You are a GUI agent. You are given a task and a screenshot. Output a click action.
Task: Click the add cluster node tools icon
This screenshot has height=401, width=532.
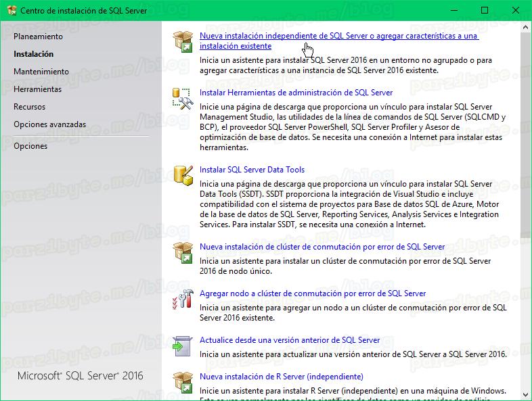pyautogui.click(x=183, y=299)
